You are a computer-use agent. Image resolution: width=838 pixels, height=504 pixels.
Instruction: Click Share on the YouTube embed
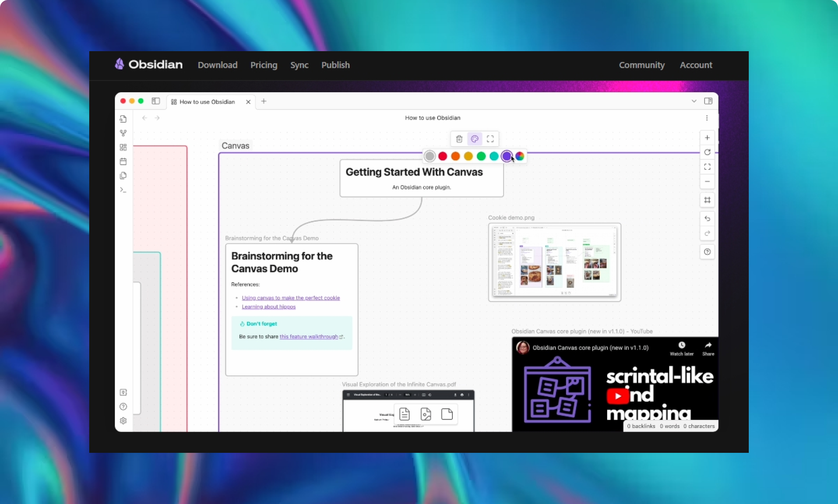point(708,349)
